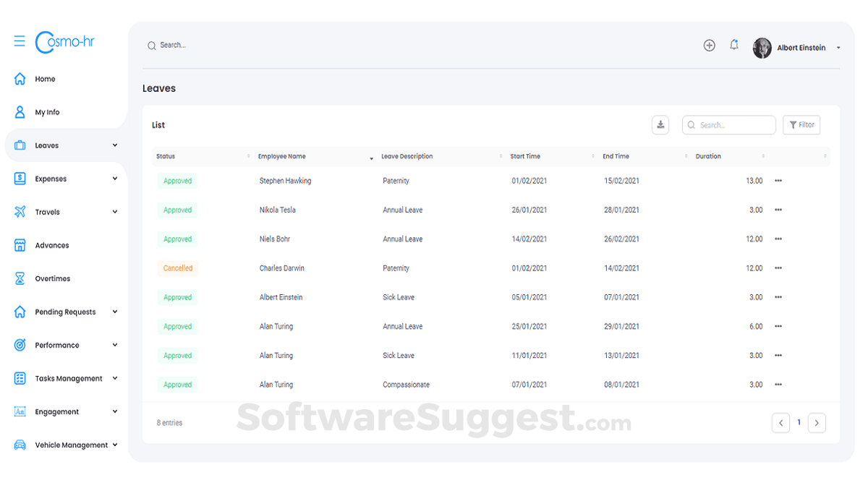Click the 8 entries count text
This screenshot has width=868, height=488.
point(169,423)
